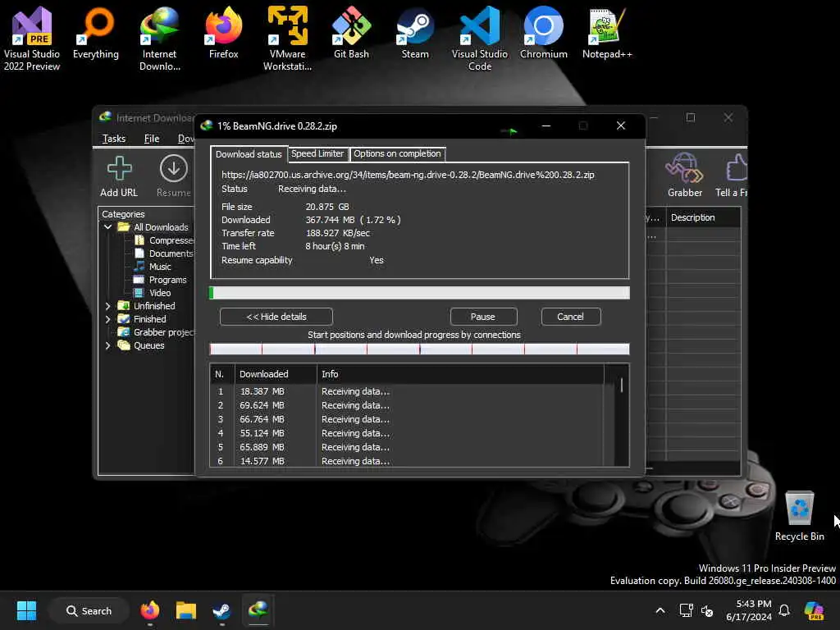This screenshot has height=630, width=840.
Task: Click the Description column header
Action: point(703,217)
